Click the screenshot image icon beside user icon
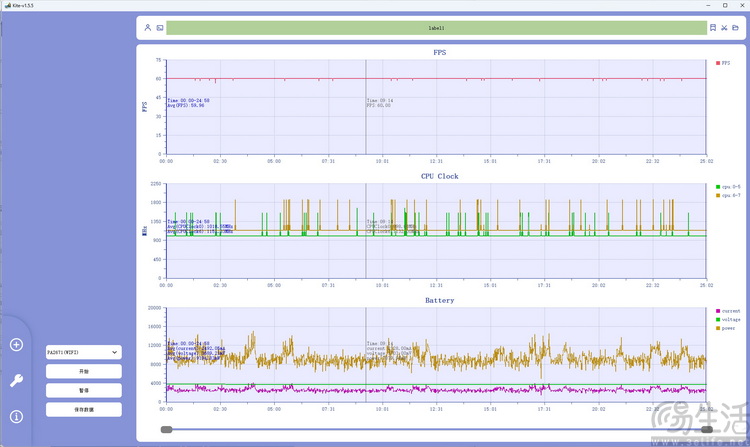Screen dimensions: 750x447 click(x=159, y=28)
